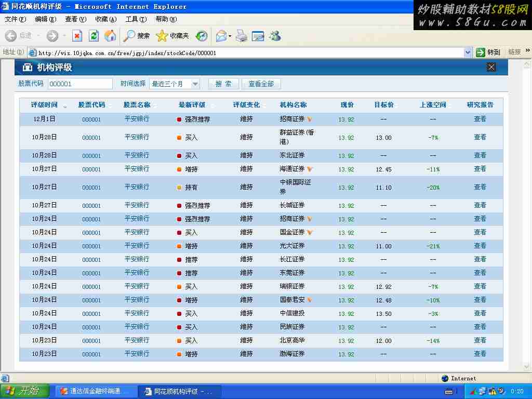Click the orange marker beside 国金证券
Image resolution: width=532 pixels, height=399 pixels.
click(x=310, y=232)
